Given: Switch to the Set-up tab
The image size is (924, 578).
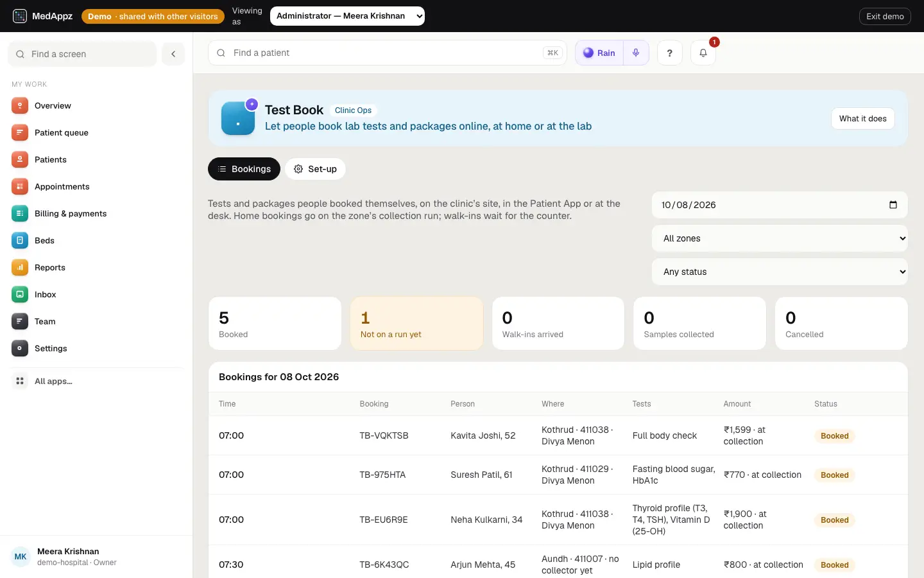Looking at the screenshot, I should coord(315,169).
